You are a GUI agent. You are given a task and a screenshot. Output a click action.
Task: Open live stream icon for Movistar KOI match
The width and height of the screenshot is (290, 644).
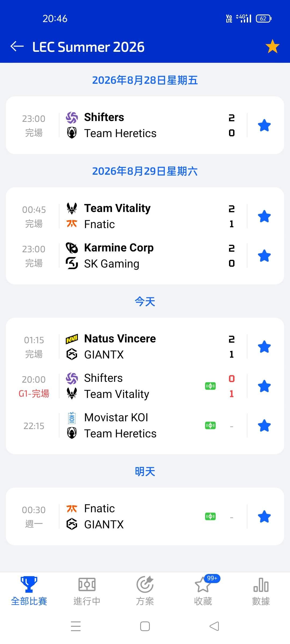pyautogui.click(x=210, y=426)
